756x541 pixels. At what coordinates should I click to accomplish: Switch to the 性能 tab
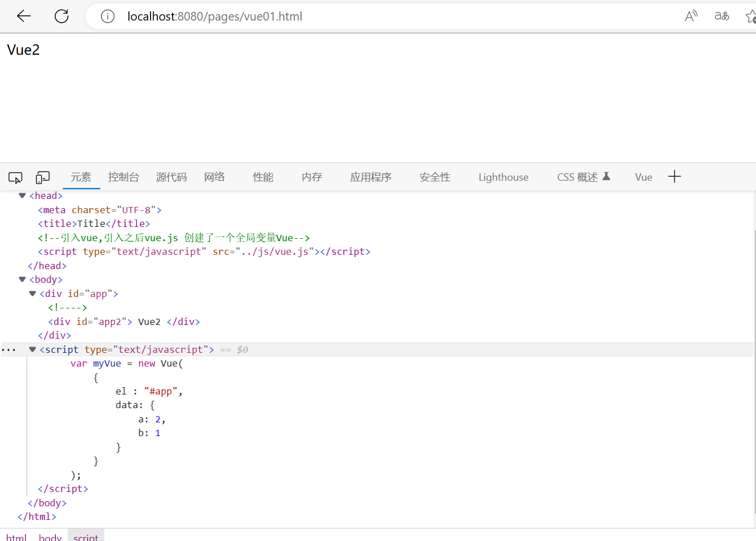263,177
